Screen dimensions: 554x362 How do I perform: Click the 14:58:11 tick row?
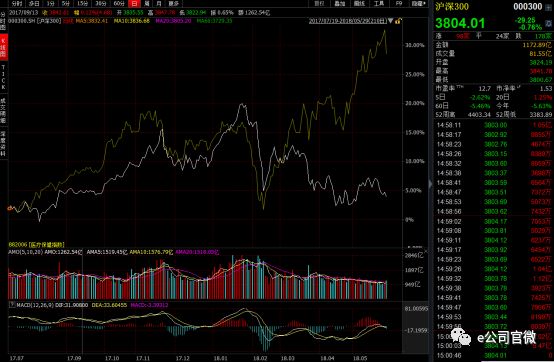493,125
